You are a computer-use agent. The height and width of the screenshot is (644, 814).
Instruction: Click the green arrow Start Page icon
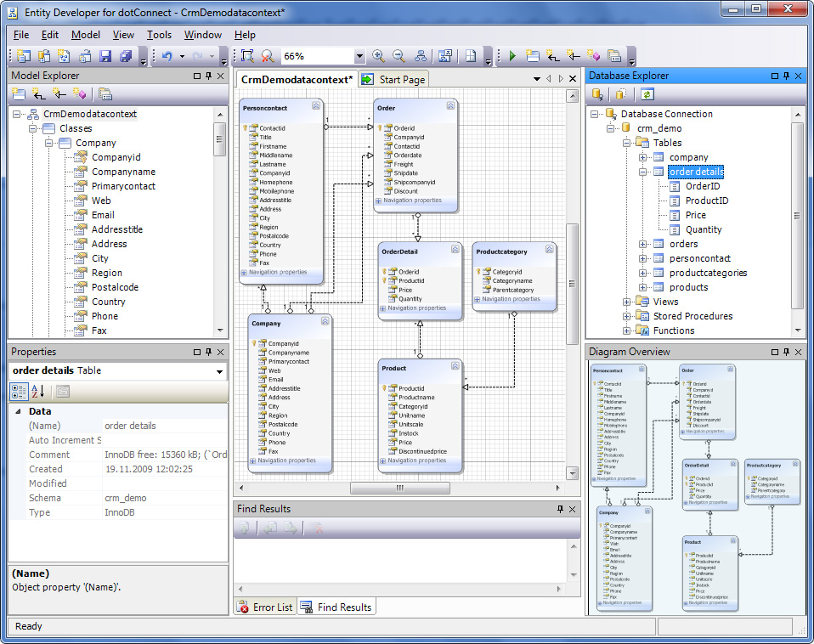pos(367,79)
